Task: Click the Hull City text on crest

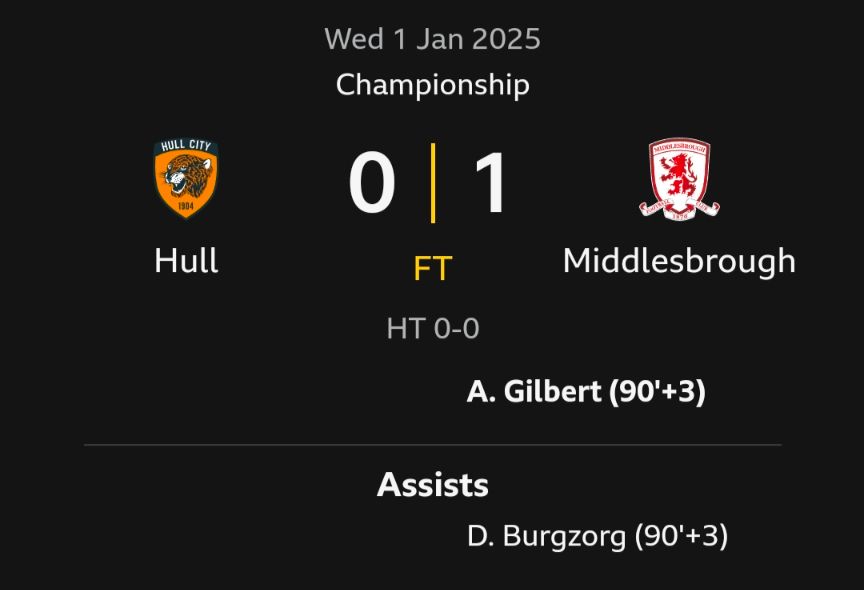Action: 186,145
